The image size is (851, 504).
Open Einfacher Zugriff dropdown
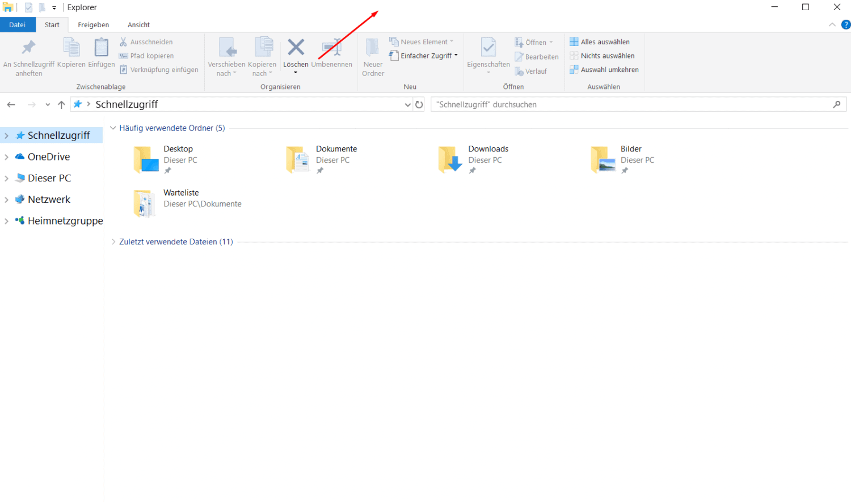pos(423,56)
